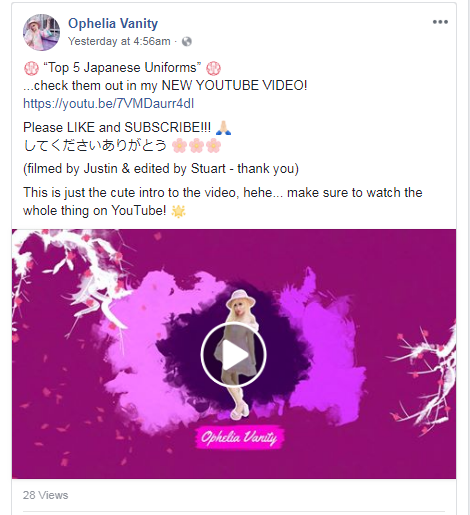Follow the youtu.be/7VMDaurr4dI link
The height and width of the screenshot is (515, 470).
pos(108,104)
